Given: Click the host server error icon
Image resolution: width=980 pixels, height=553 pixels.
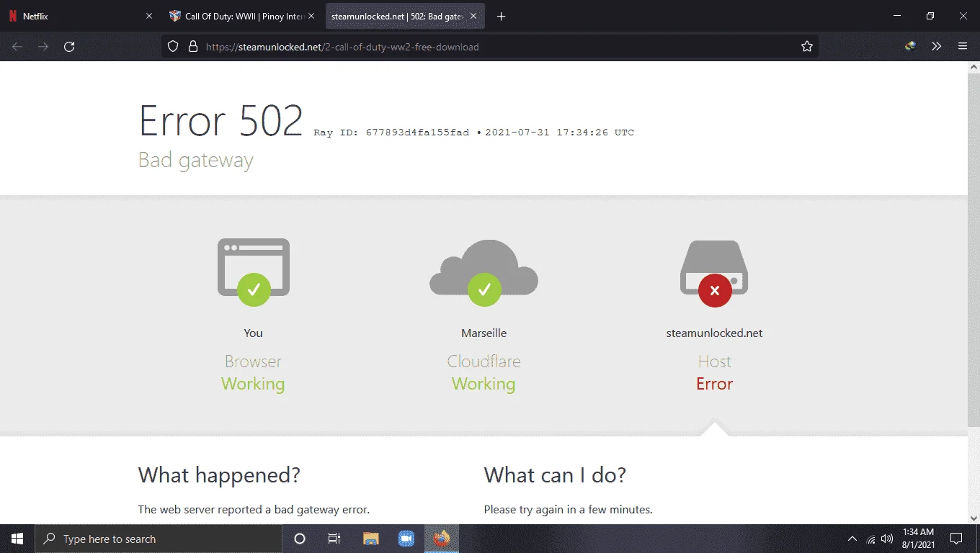Looking at the screenshot, I should coord(714,274).
